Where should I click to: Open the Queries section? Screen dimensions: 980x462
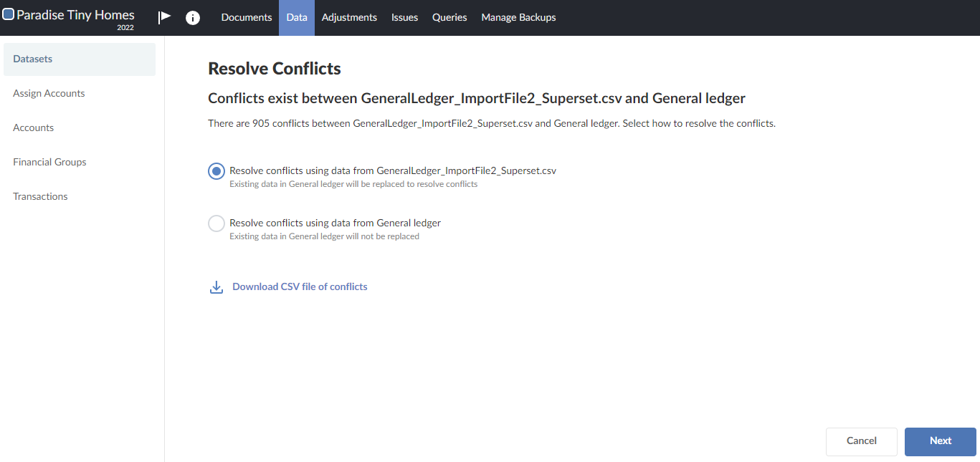(x=449, y=17)
